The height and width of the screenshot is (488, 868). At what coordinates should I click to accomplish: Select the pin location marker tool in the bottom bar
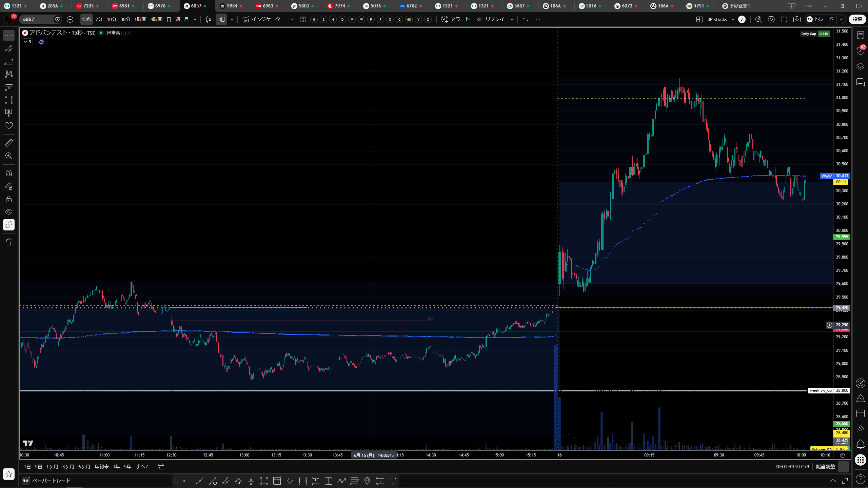pos(367,481)
